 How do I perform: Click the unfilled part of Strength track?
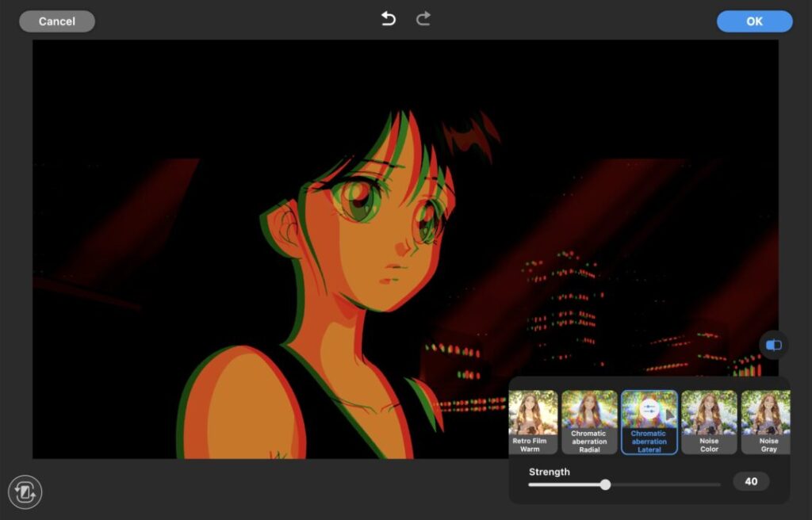pos(665,484)
